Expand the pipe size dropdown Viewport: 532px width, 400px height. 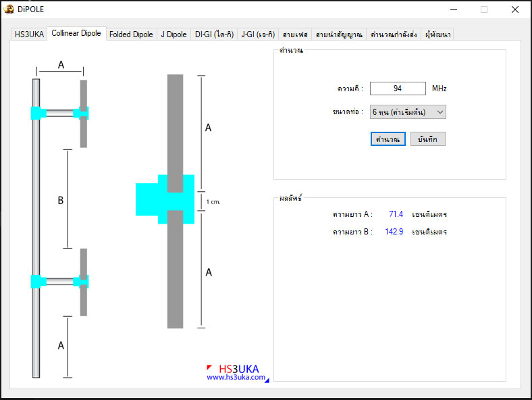point(408,112)
